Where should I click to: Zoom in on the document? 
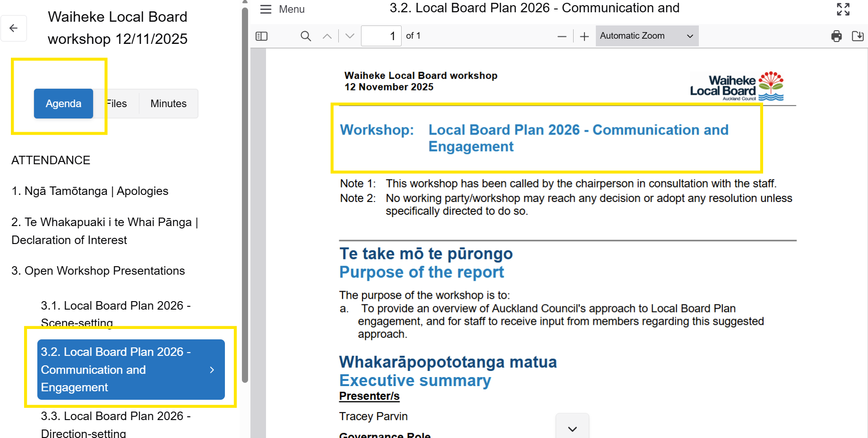point(584,36)
